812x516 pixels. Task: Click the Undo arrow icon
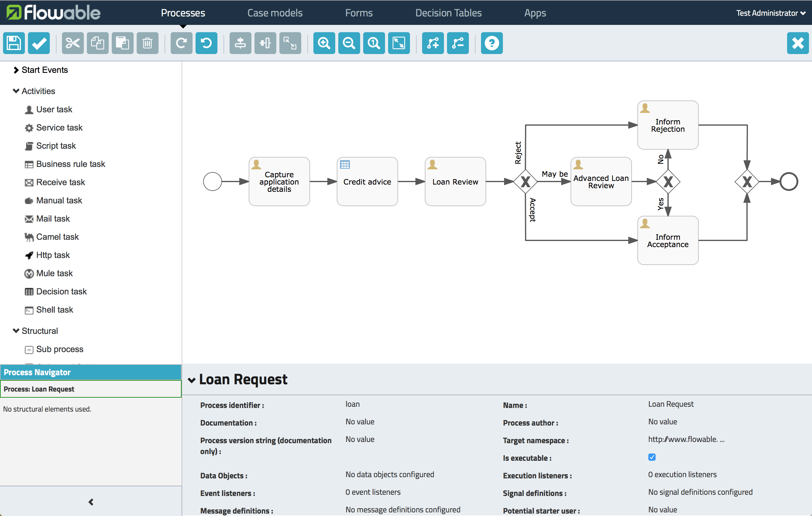click(206, 43)
